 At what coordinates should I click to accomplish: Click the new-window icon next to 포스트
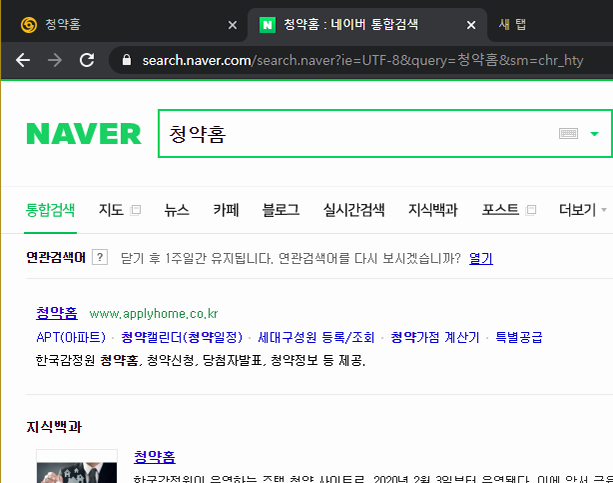pyautogui.click(x=531, y=210)
